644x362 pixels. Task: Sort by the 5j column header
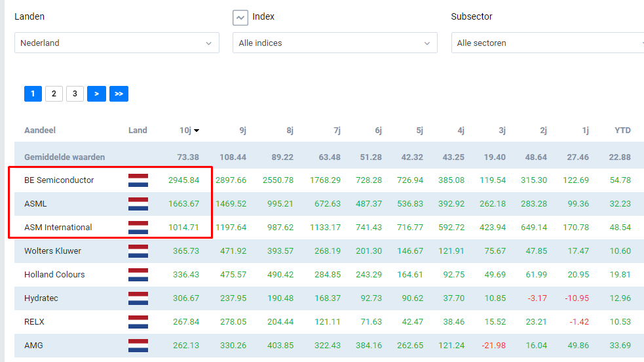(419, 131)
